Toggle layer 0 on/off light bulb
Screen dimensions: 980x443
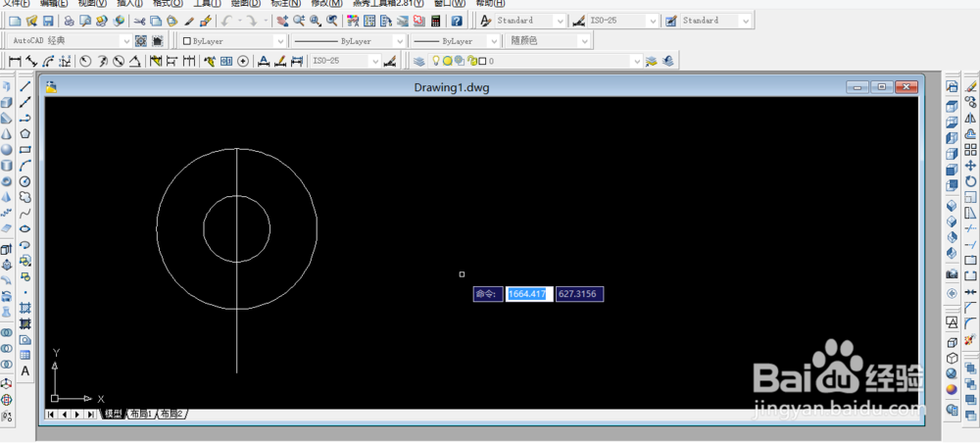pos(437,61)
